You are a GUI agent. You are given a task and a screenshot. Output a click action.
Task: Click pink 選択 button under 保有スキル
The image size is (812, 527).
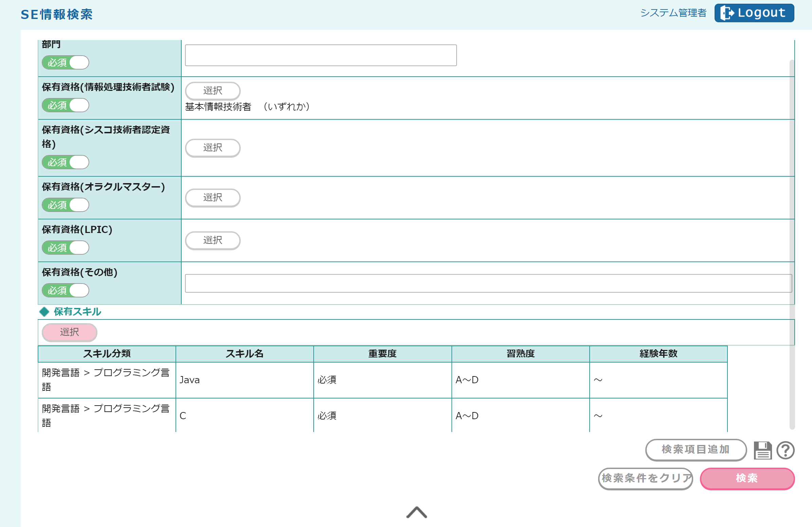click(70, 332)
